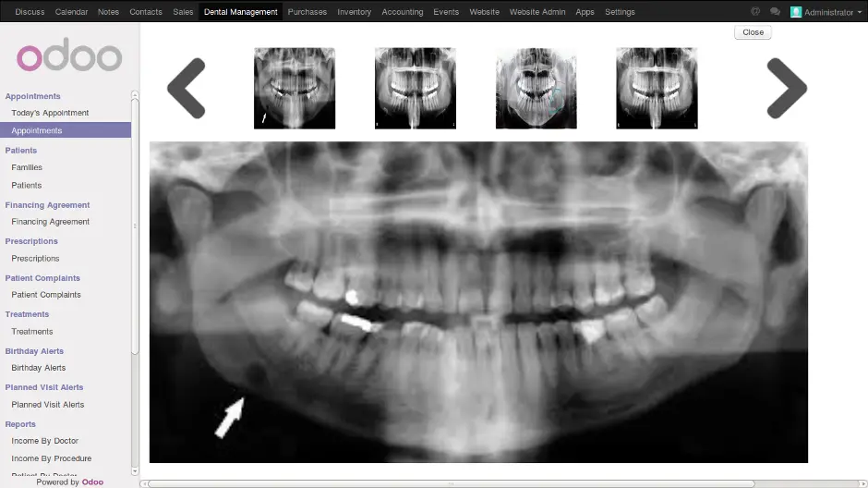Open the second X-ray thumbnail
The image size is (868, 488).
click(416, 88)
